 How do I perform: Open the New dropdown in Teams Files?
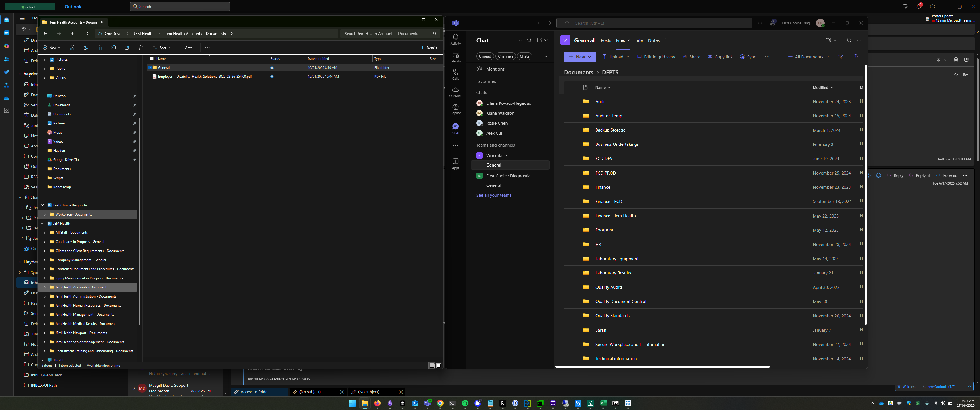[x=580, y=57]
